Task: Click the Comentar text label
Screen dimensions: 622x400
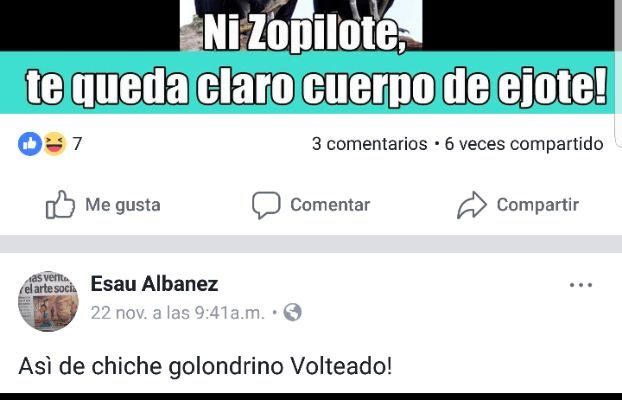Action: click(x=330, y=205)
